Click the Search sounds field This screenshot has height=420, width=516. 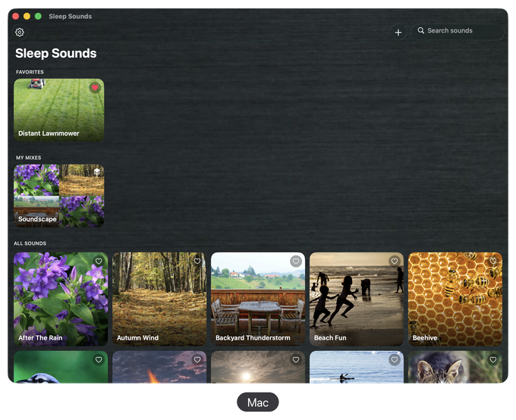pyautogui.click(x=458, y=32)
